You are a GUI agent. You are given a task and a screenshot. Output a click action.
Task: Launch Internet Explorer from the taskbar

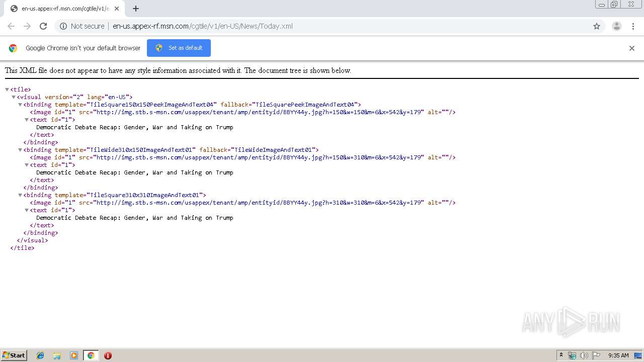[x=40, y=355]
